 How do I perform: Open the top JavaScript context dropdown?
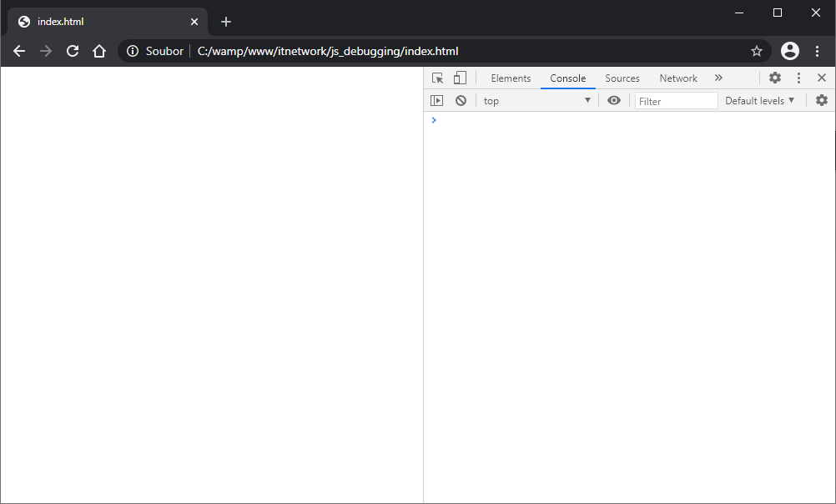[537, 100]
